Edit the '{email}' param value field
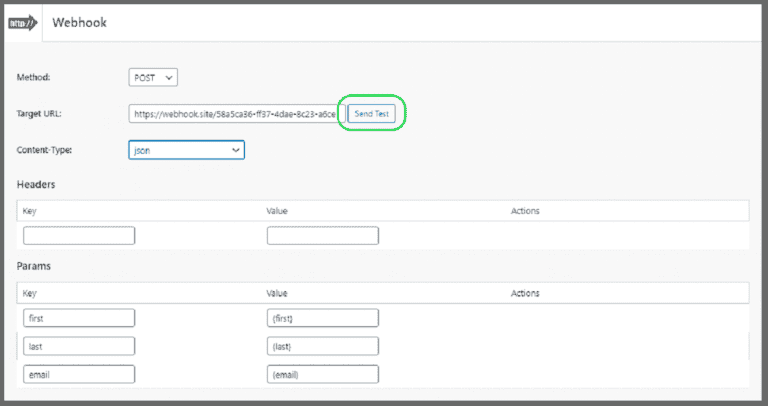This screenshot has width=768, height=406. [x=322, y=374]
